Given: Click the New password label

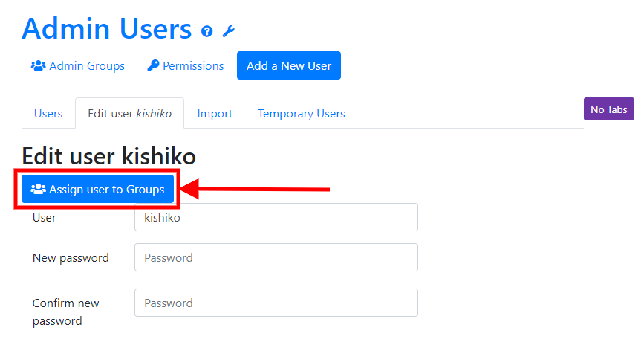Looking at the screenshot, I should click(71, 258).
